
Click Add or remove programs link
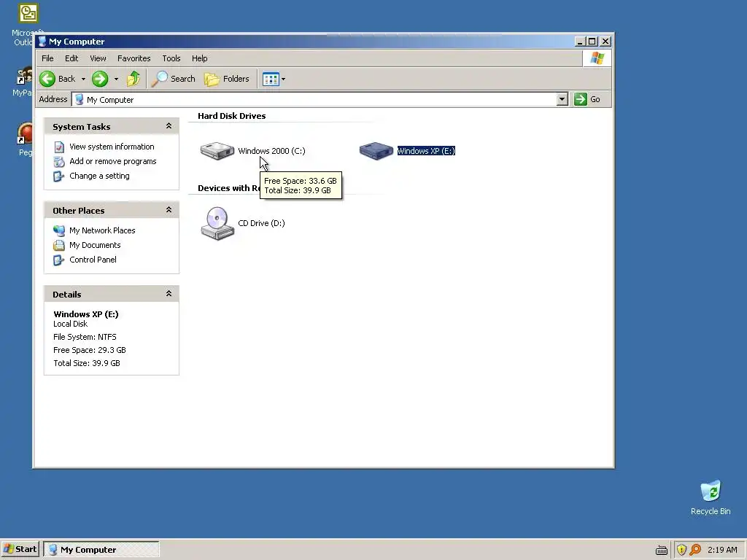113,161
